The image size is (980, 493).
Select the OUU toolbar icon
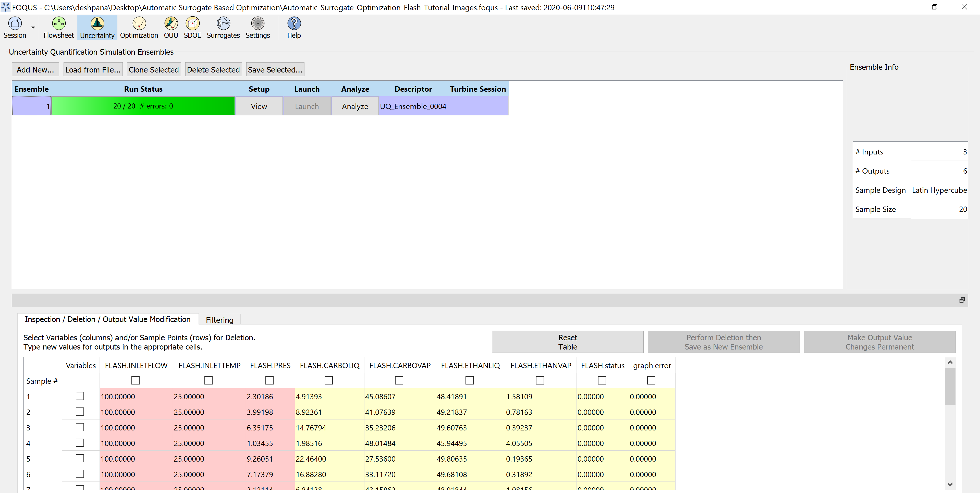pos(171,23)
